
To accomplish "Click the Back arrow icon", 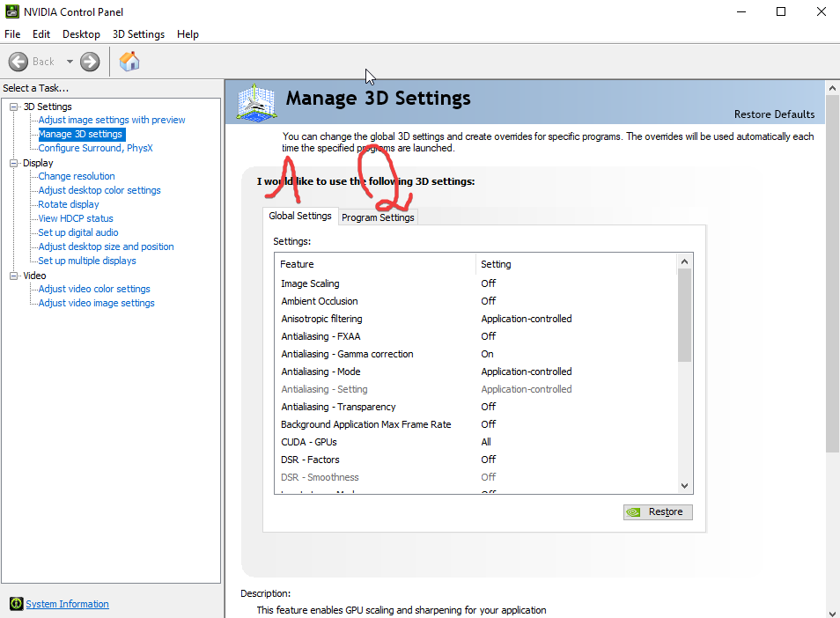I will coord(19,62).
